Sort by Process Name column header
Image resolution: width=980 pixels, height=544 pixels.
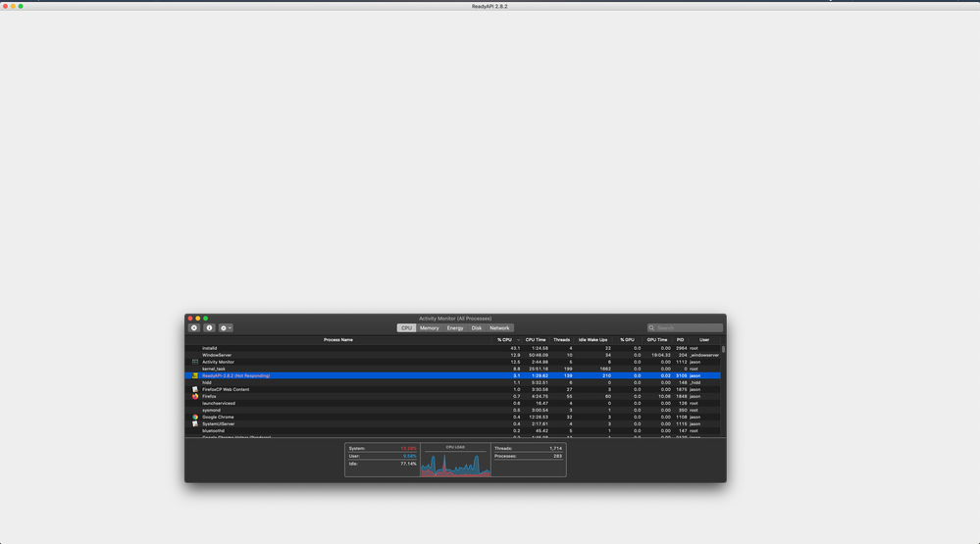338,340
